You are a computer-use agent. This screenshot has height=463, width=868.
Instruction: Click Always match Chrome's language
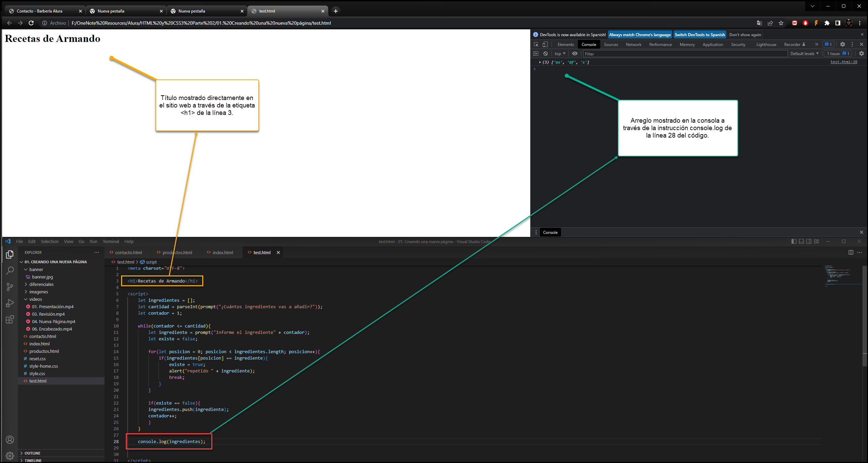[x=640, y=34]
